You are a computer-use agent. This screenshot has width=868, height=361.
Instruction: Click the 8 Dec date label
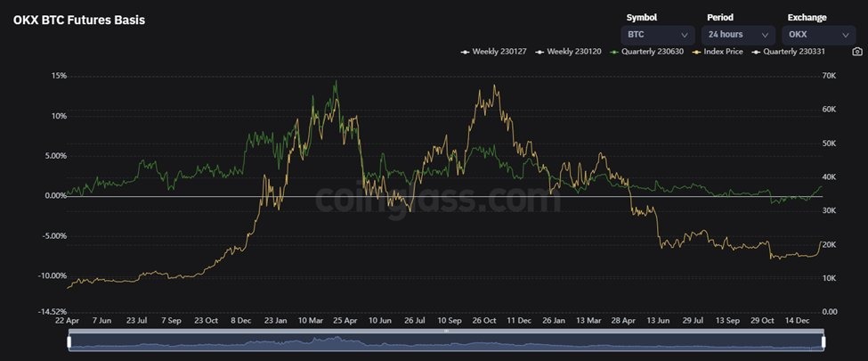[x=240, y=321]
